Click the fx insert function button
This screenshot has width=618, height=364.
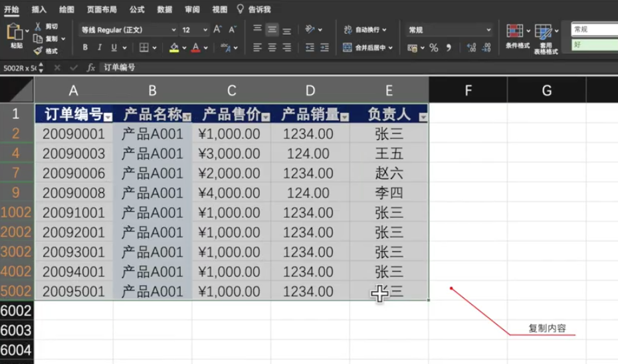click(x=90, y=68)
